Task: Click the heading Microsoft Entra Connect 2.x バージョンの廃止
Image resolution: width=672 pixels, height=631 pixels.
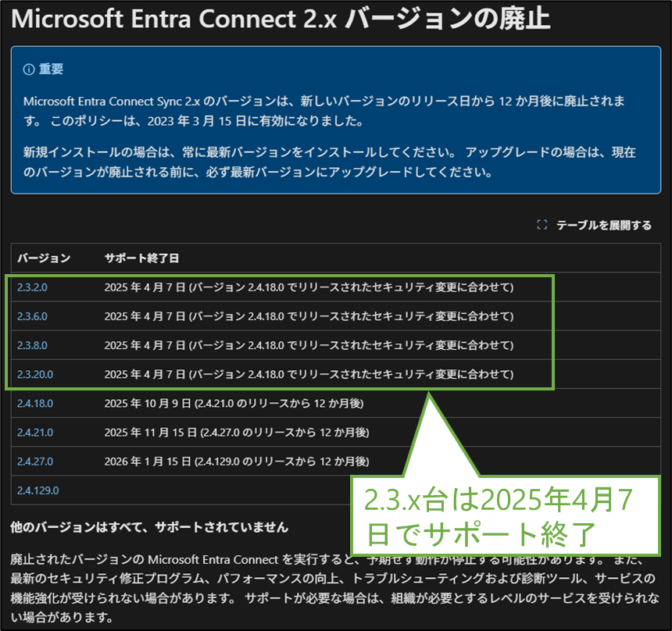Action: click(x=281, y=19)
